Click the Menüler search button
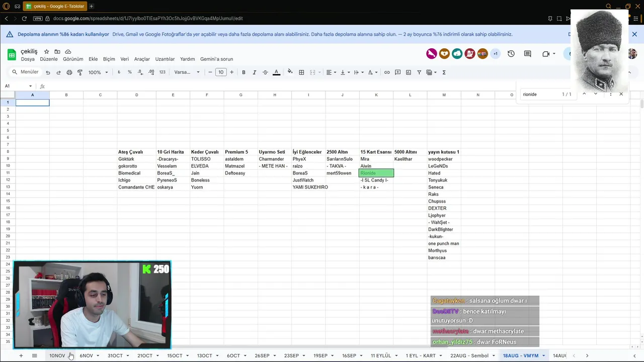Viewport: 644px width, 362px height. [x=26, y=72]
